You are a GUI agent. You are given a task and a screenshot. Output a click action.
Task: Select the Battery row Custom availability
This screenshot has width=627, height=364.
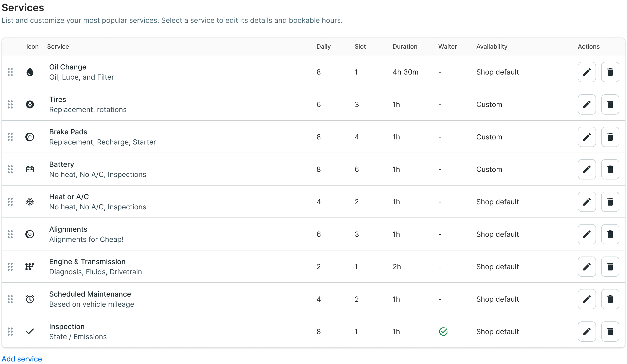(x=489, y=169)
